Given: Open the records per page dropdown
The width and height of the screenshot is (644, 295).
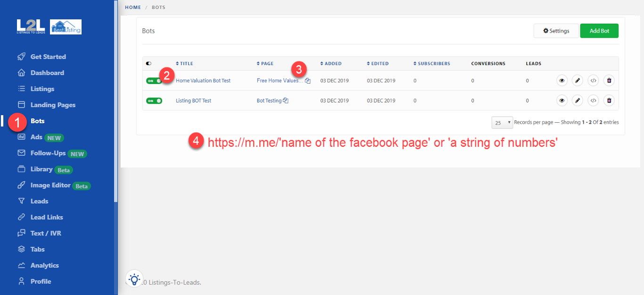Looking at the screenshot, I should [502, 122].
